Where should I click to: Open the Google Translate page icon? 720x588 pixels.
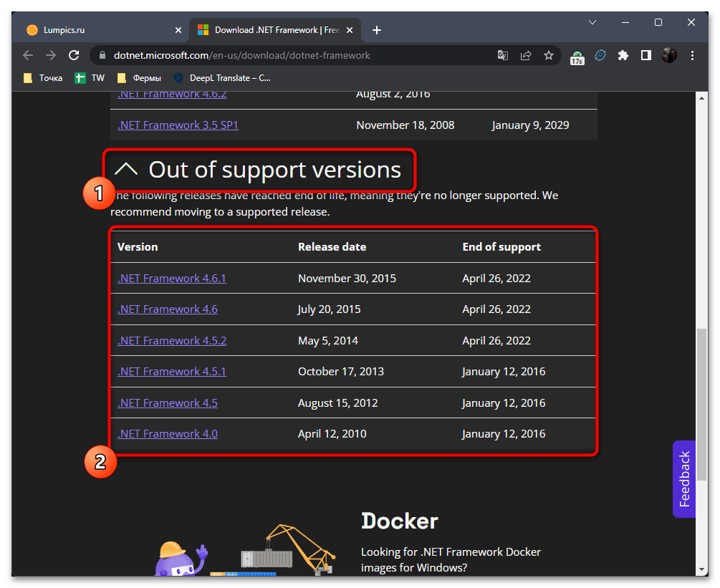pos(503,56)
